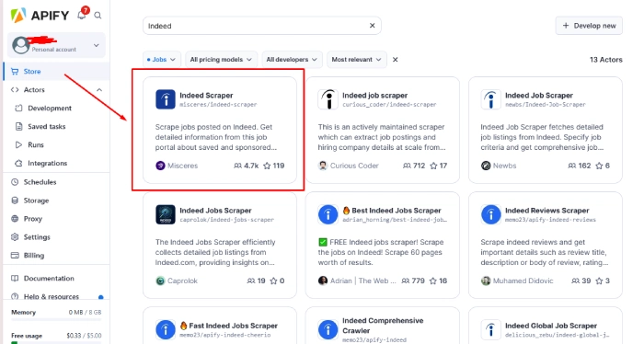
Task: Click the Free usage progress bar
Action: (56, 342)
